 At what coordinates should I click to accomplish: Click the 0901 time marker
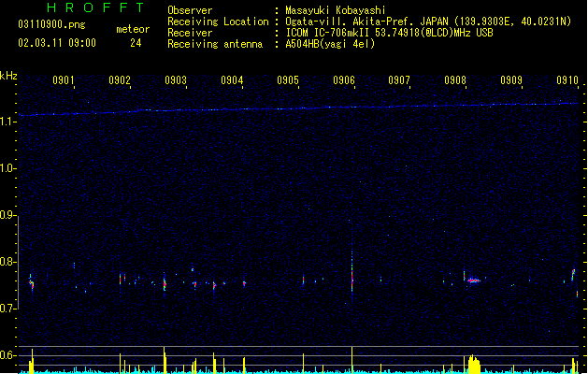click(63, 80)
